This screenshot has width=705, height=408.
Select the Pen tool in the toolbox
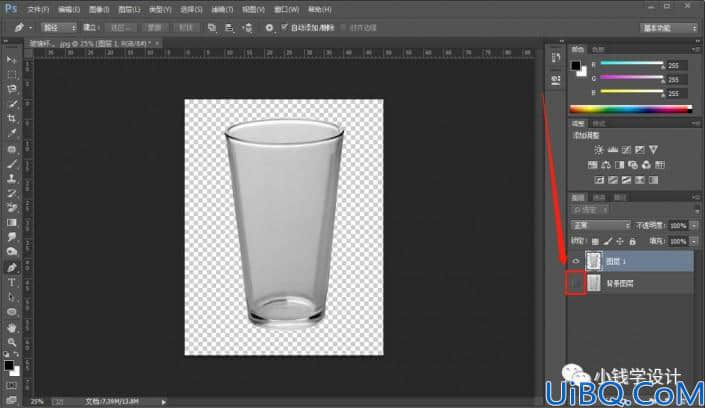[12, 268]
